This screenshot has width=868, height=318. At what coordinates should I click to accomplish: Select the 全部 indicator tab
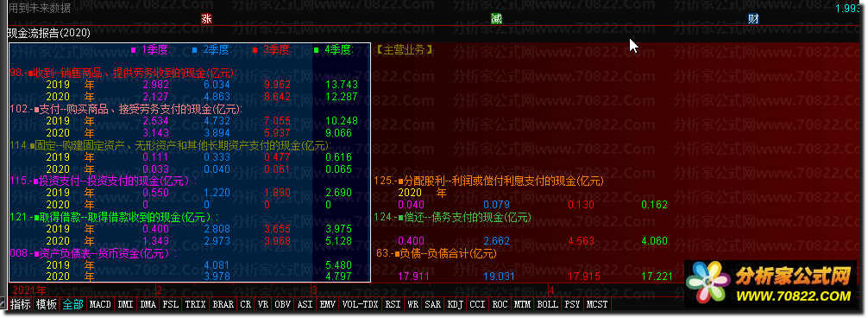pyautogui.click(x=72, y=304)
